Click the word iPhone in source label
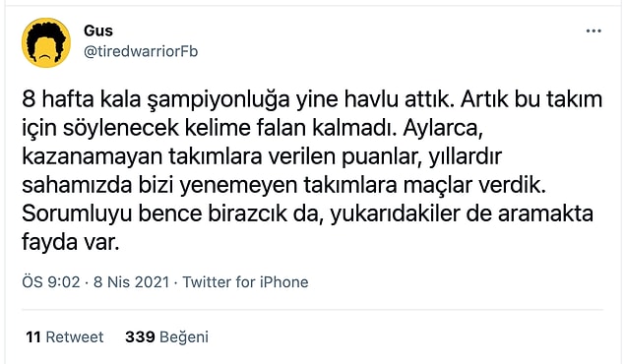This screenshot has height=364, width=625. coord(284,282)
